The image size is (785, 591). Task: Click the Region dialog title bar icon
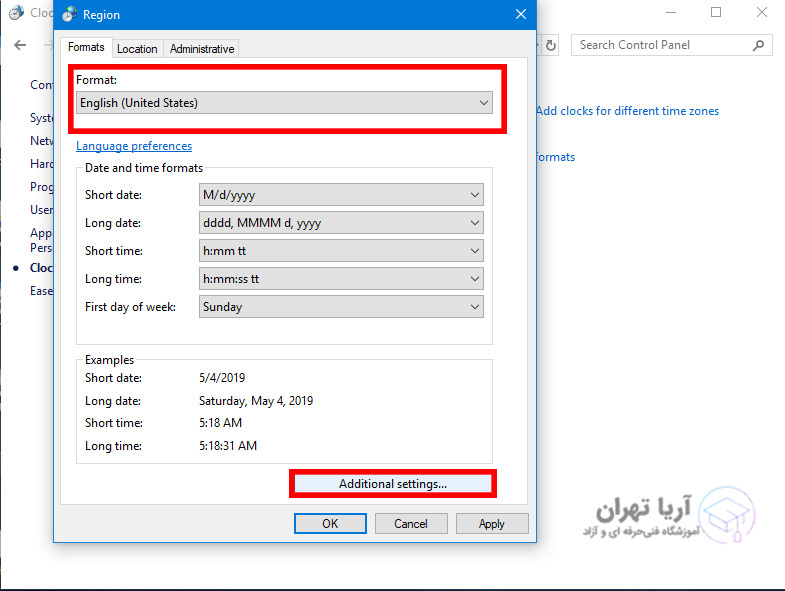(x=70, y=15)
